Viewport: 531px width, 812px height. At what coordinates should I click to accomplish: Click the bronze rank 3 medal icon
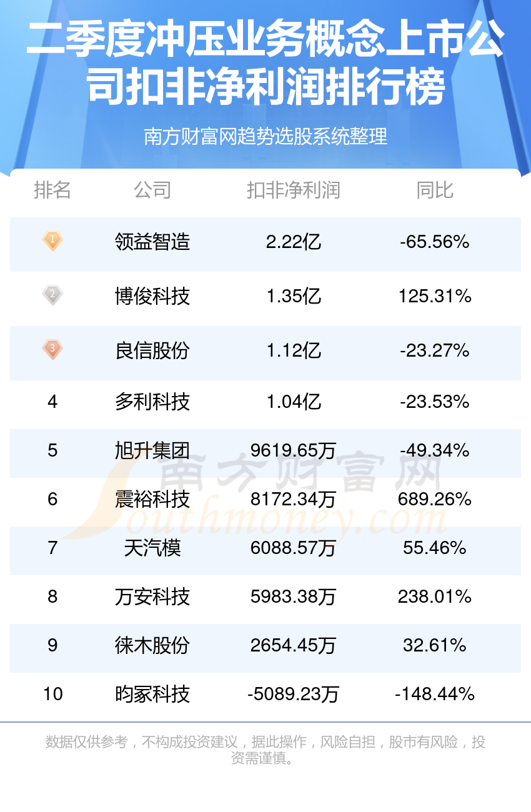pos(52,350)
